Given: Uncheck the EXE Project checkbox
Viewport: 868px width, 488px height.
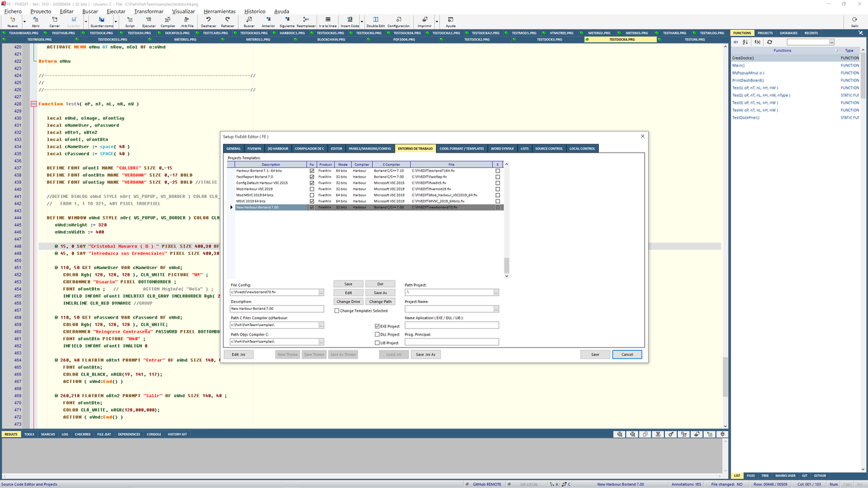Looking at the screenshot, I should 377,326.
